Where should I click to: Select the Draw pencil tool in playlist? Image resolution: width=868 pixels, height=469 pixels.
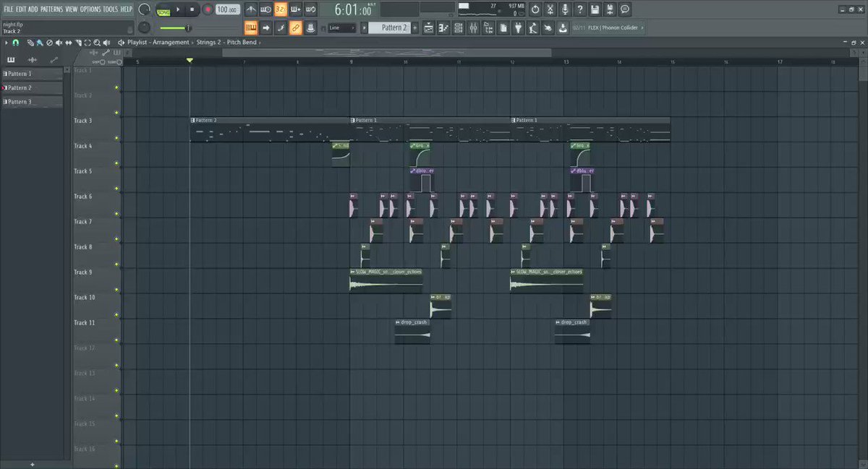(31, 43)
